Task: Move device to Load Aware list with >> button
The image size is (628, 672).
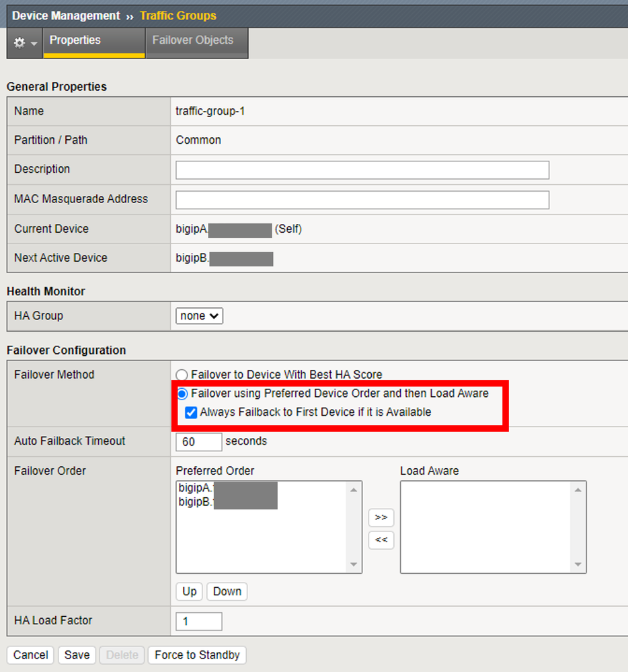Action: pos(381,517)
